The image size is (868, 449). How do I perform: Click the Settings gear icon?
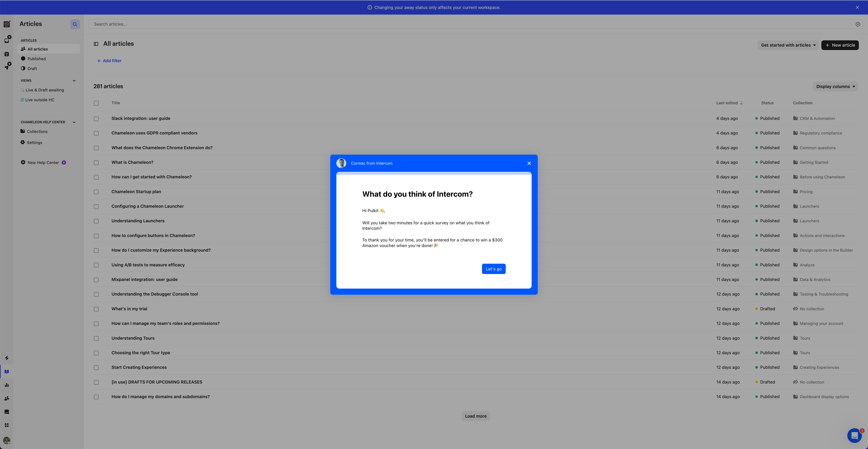pos(23,142)
